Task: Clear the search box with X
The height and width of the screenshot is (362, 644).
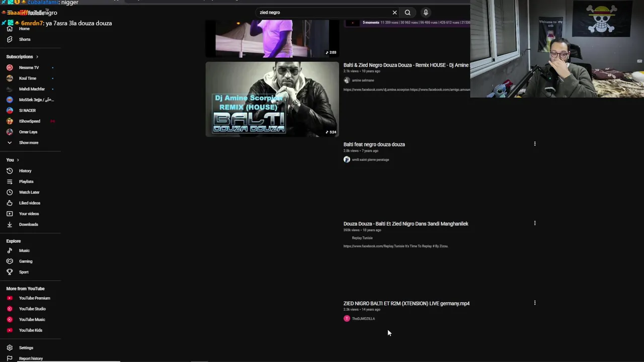Action: (x=394, y=13)
